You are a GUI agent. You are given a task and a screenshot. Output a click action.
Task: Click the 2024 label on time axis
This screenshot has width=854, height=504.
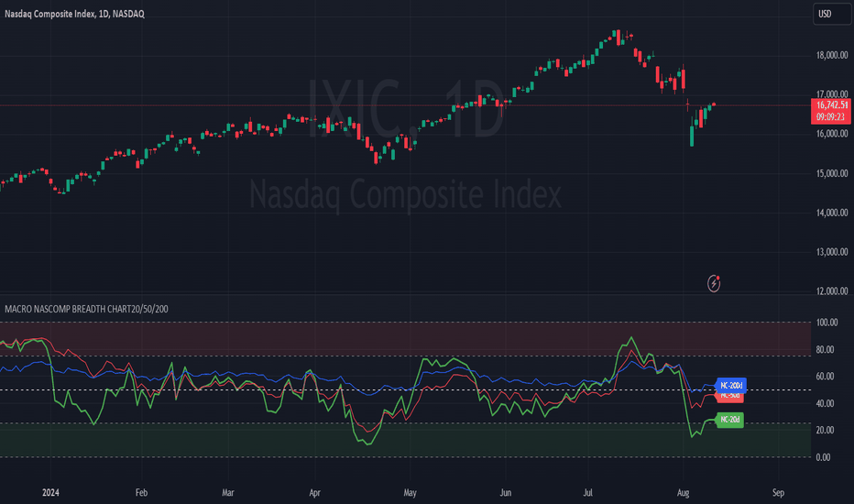click(50, 493)
